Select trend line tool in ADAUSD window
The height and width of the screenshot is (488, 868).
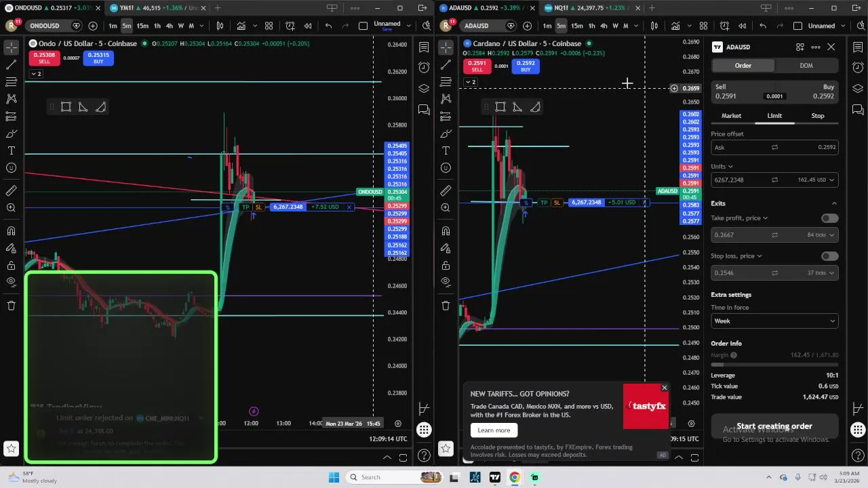pyautogui.click(x=446, y=64)
